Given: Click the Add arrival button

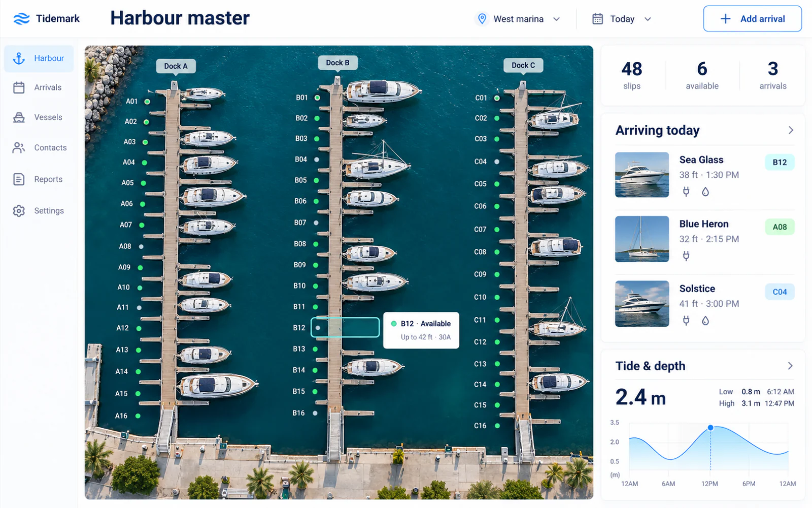Looking at the screenshot, I should [x=753, y=19].
